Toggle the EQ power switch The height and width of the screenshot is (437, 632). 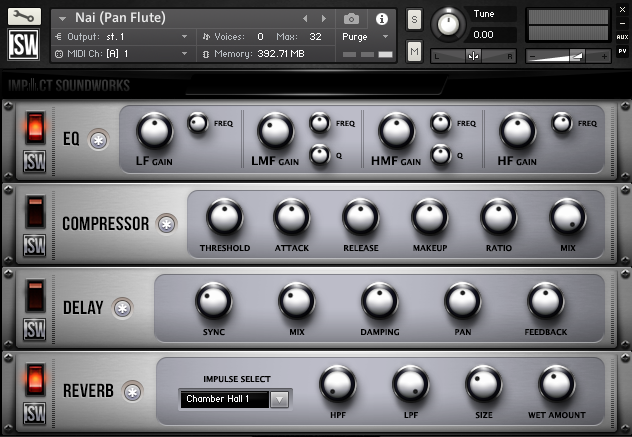click(x=35, y=128)
